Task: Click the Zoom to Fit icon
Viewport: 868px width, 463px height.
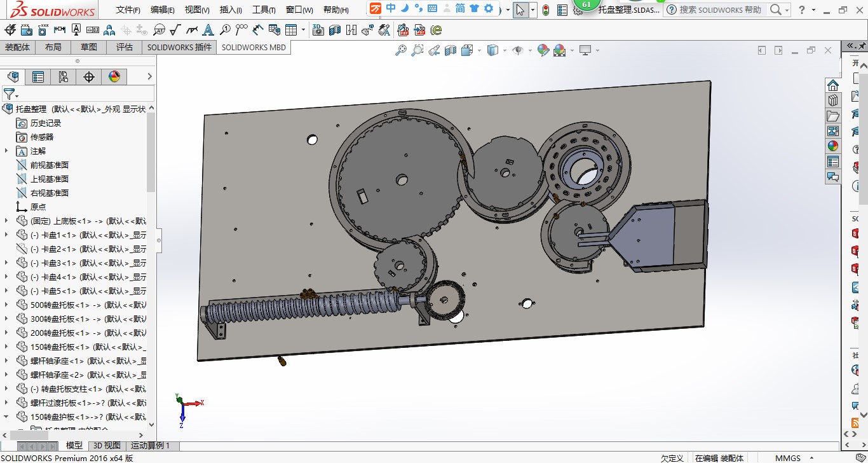Action: 401,50
